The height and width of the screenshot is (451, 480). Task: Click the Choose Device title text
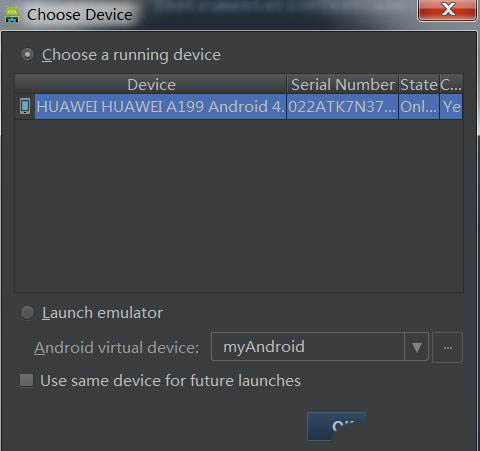point(80,15)
